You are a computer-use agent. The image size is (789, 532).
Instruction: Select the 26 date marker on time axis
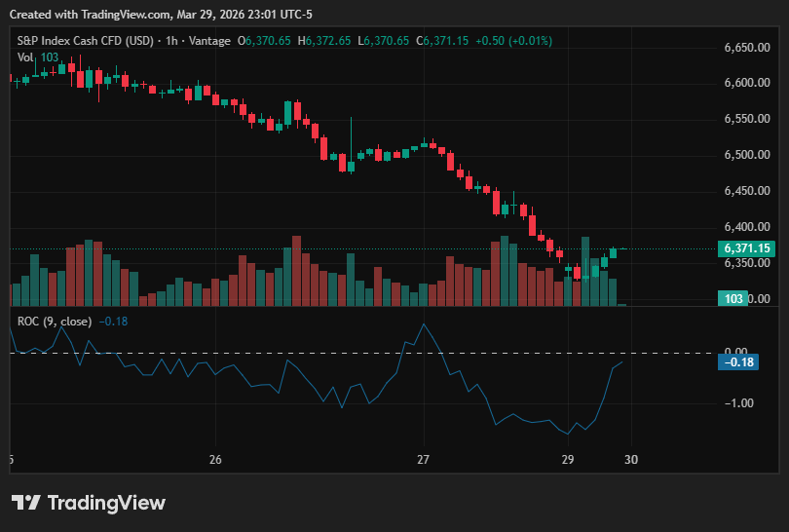coord(215,460)
